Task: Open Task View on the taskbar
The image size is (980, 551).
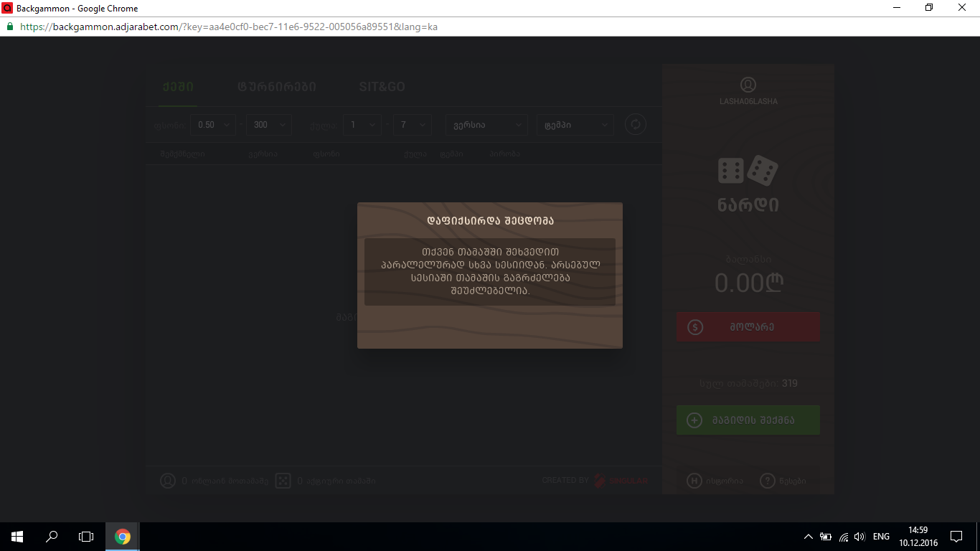Action: point(86,537)
